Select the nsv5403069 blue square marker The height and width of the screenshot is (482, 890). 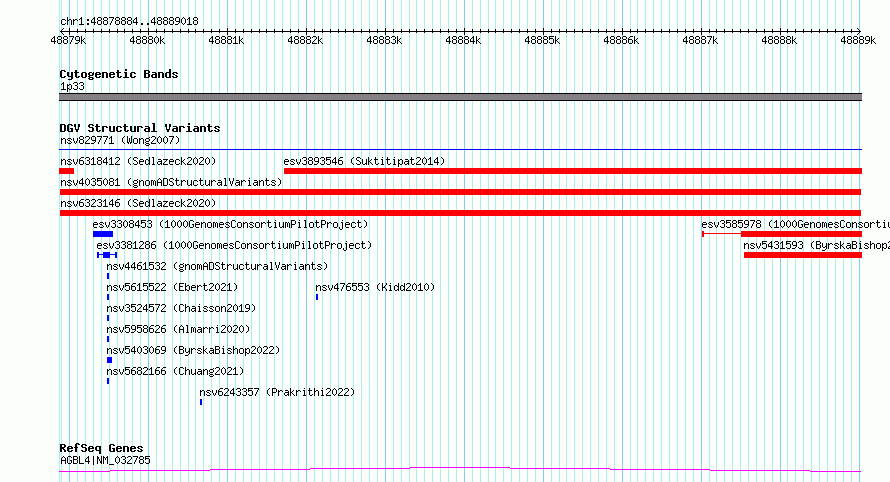110,360
